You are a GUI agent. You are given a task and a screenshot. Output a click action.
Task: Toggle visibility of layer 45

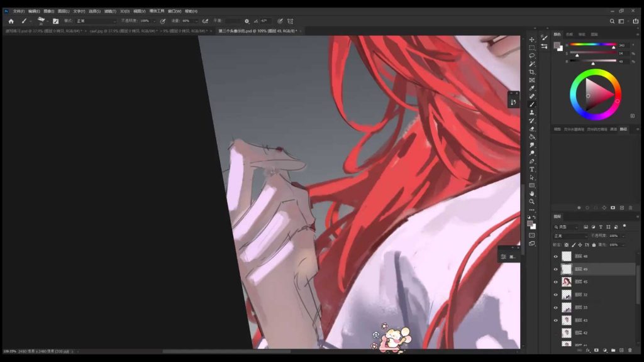click(555, 282)
